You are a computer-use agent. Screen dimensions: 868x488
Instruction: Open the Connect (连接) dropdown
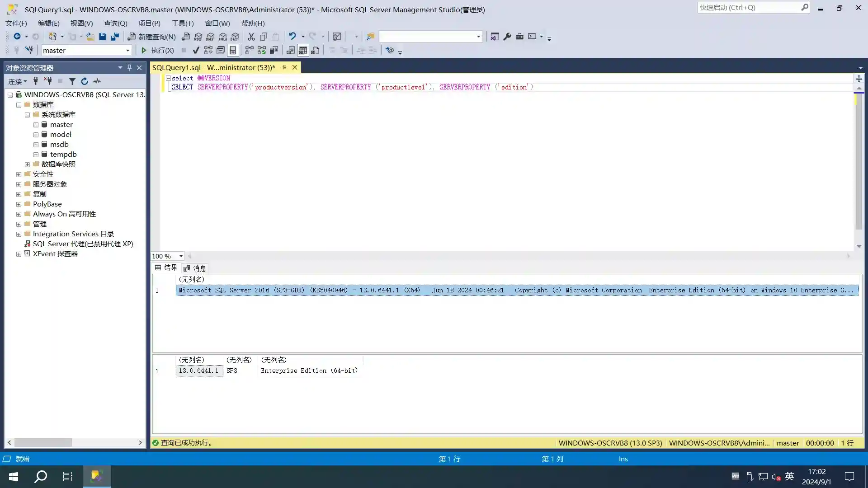(x=18, y=81)
